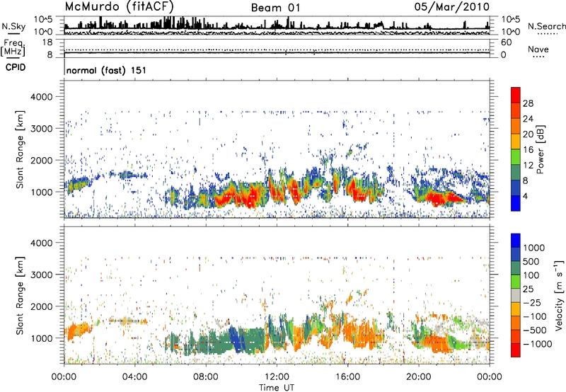Click the 'Freq. [MHz]' axis label
This screenshot has height=392, width=566.
(13, 48)
